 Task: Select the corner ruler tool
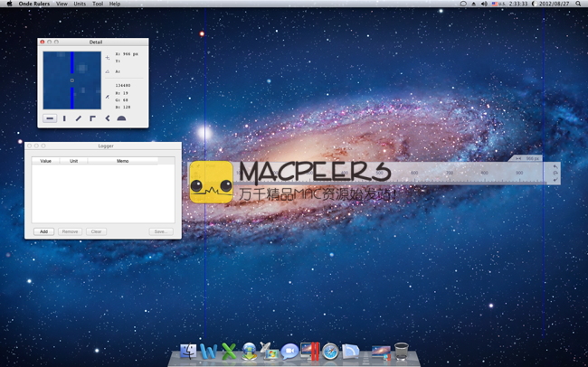(92, 118)
